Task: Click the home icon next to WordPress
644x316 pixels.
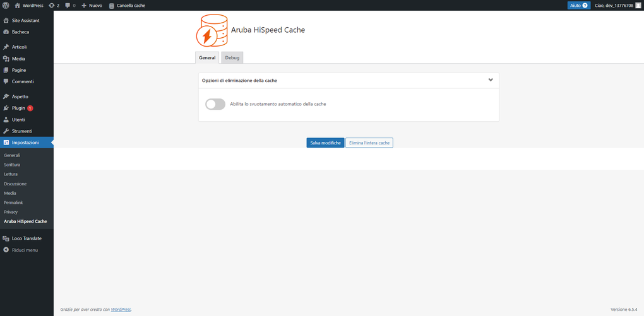Action: (x=17, y=5)
